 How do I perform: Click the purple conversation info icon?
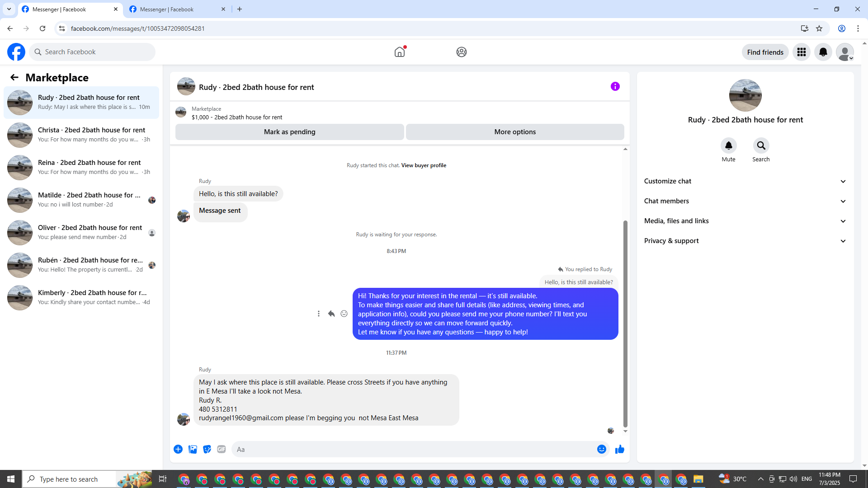point(615,86)
